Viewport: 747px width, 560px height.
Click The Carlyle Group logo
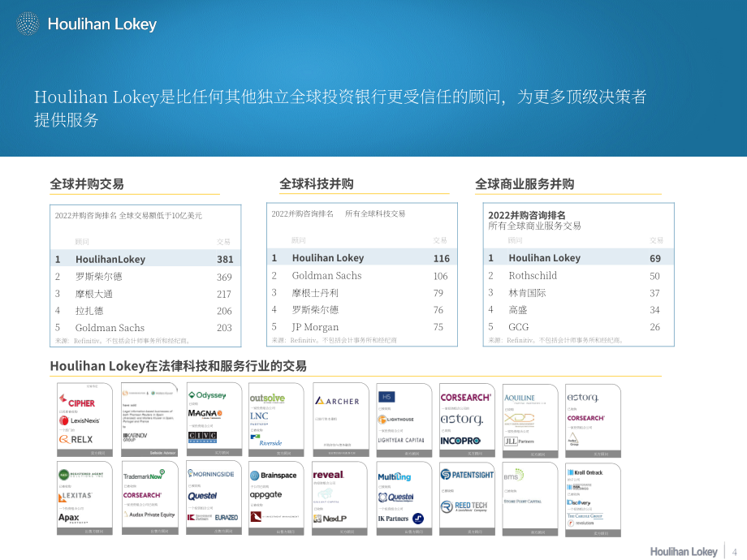(x=585, y=515)
